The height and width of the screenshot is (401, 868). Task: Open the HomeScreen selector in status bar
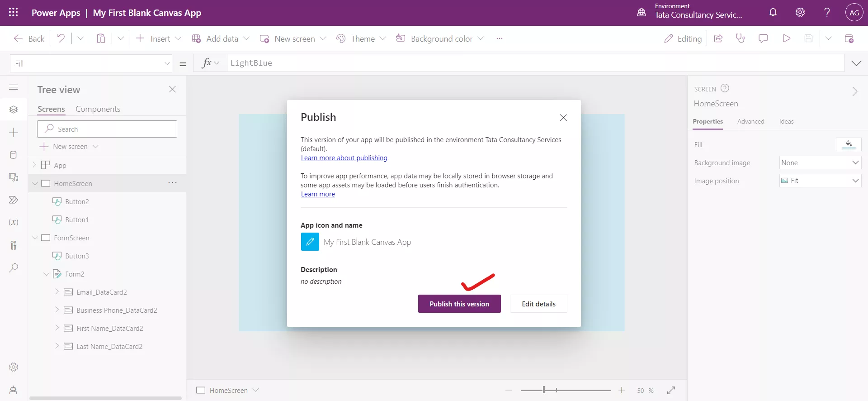click(228, 390)
